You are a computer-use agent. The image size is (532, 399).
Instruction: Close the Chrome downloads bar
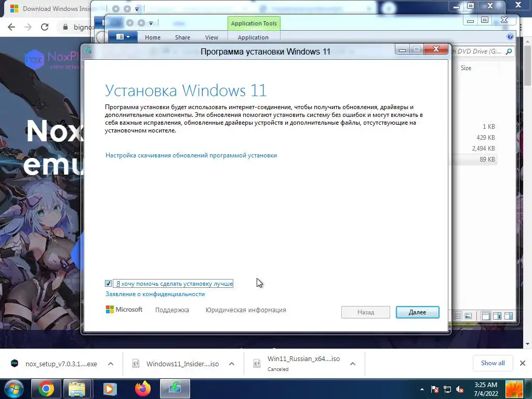(x=523, y=363)
